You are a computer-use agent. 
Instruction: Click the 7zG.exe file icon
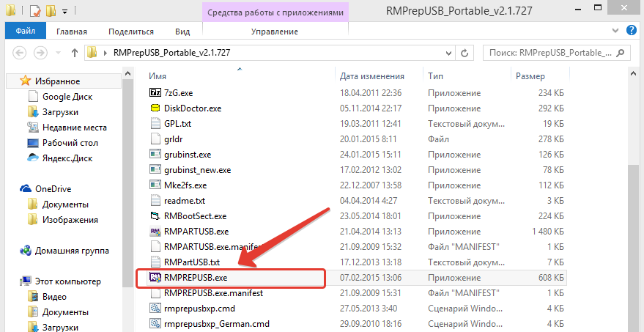pyautogui.click(x=155, y=93)
